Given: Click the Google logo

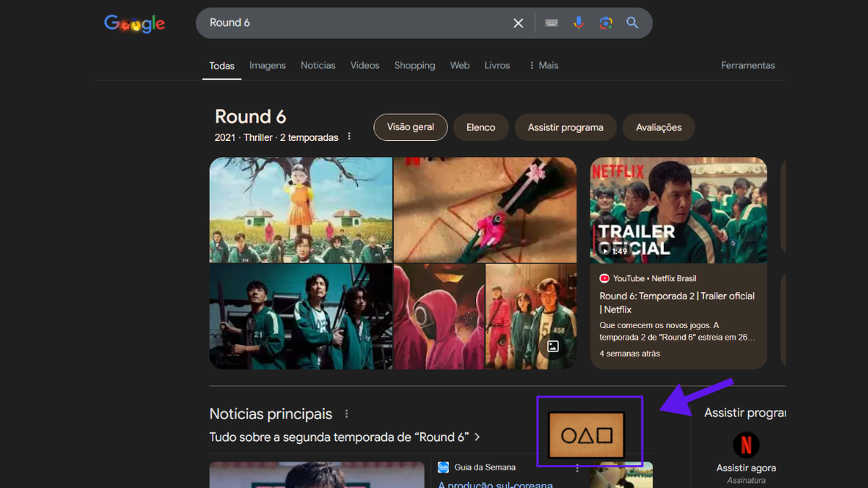Looking at the screenshot, I should [135, 23].
